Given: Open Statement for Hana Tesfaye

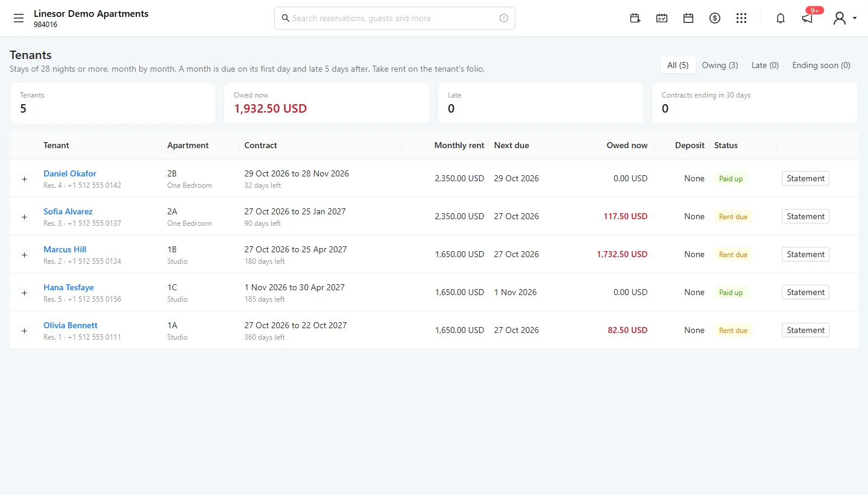Looking at the screenshot, I should [805, 292].
